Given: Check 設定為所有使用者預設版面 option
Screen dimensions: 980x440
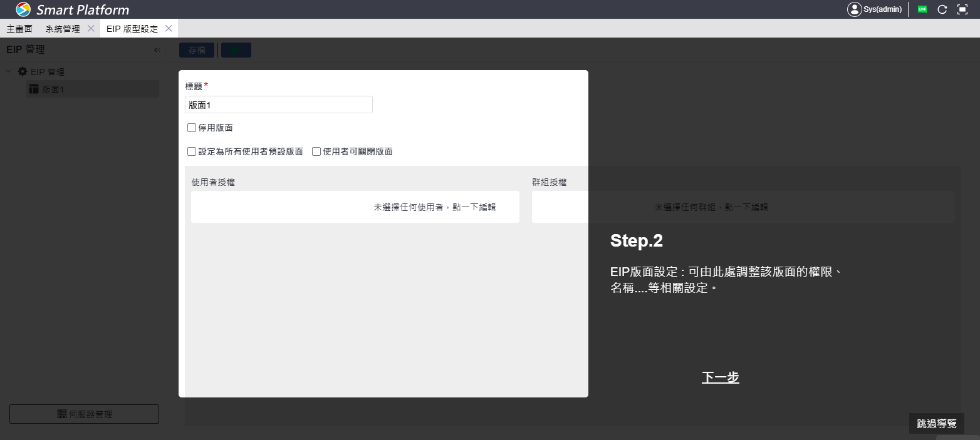Looking at the screenshot, I should [192, 151].
